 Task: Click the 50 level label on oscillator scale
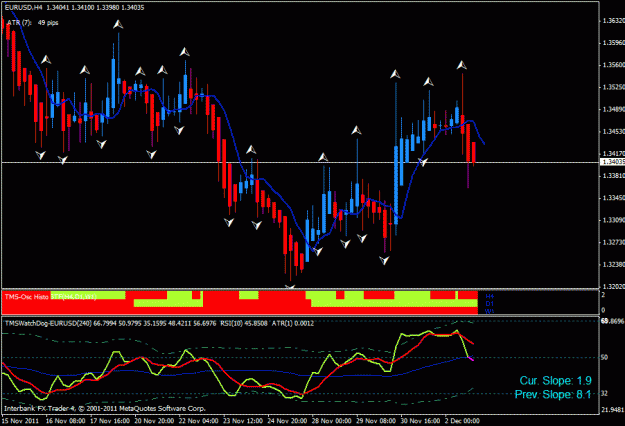pyautogui.click(x=605, y=357)
